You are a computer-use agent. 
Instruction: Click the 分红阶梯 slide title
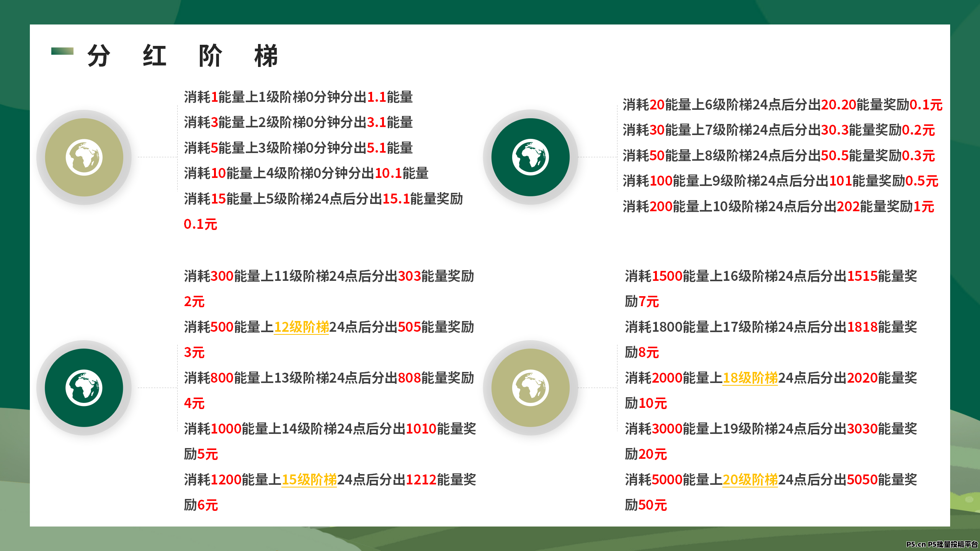183,56
